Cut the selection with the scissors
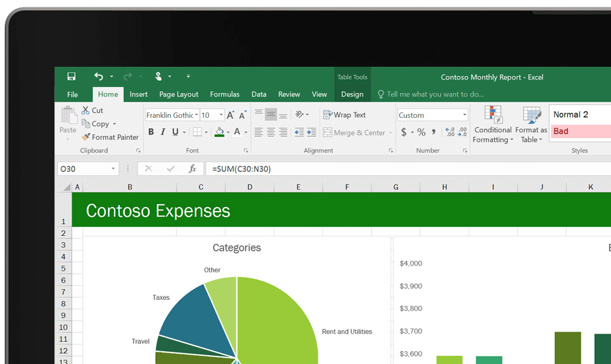611x364 pixels. tap(86, 110)
